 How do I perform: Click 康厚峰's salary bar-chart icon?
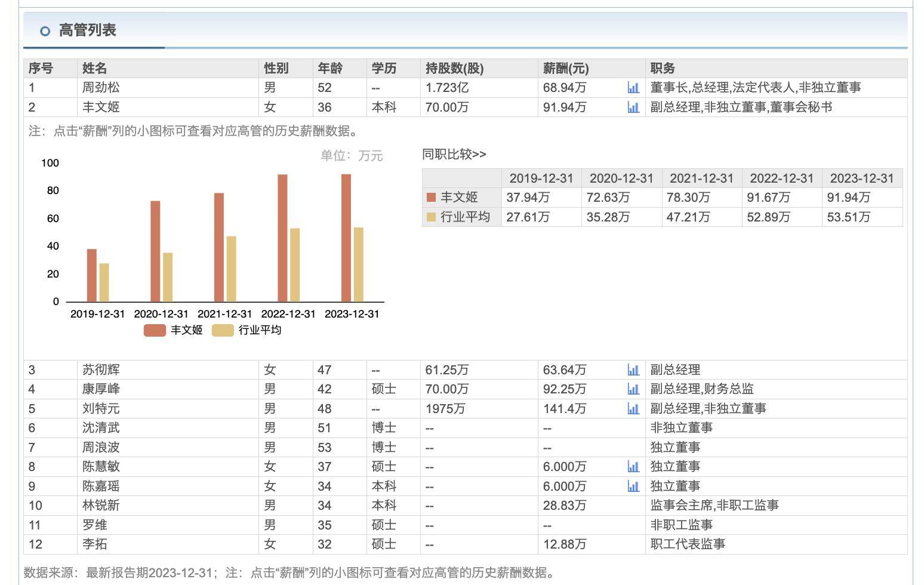point(633,389)
